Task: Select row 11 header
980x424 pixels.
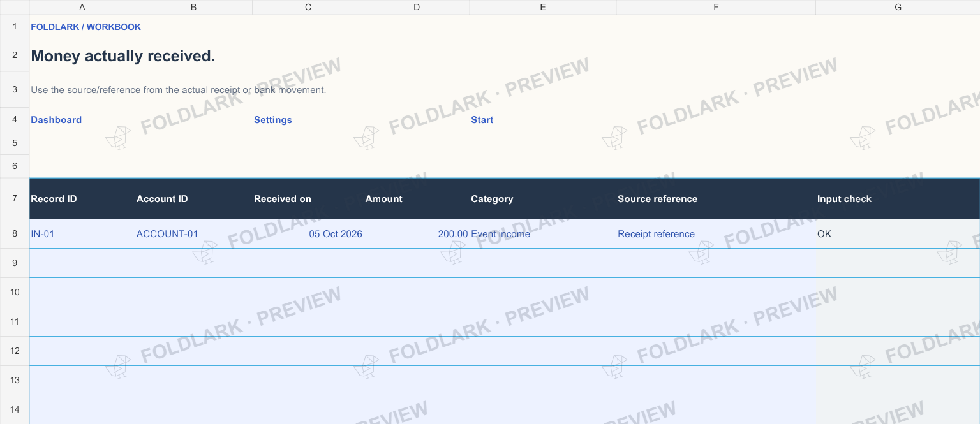Action: [x=15, y=322]
